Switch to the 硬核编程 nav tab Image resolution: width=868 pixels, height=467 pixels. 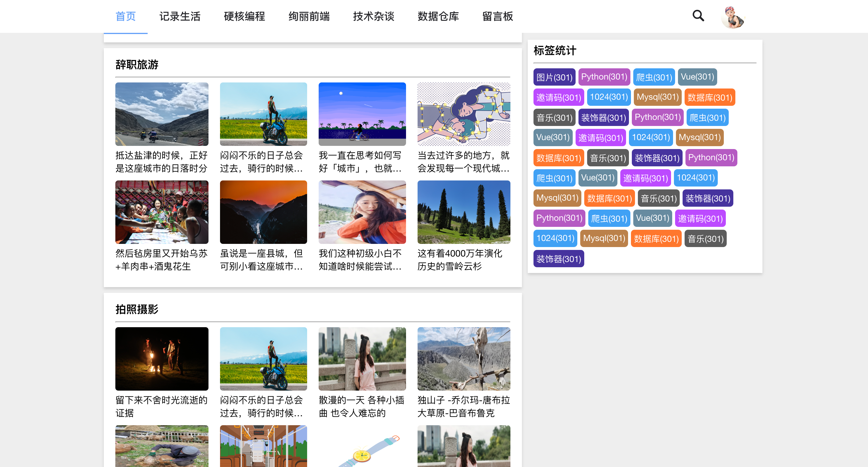[x=244, y=16]
